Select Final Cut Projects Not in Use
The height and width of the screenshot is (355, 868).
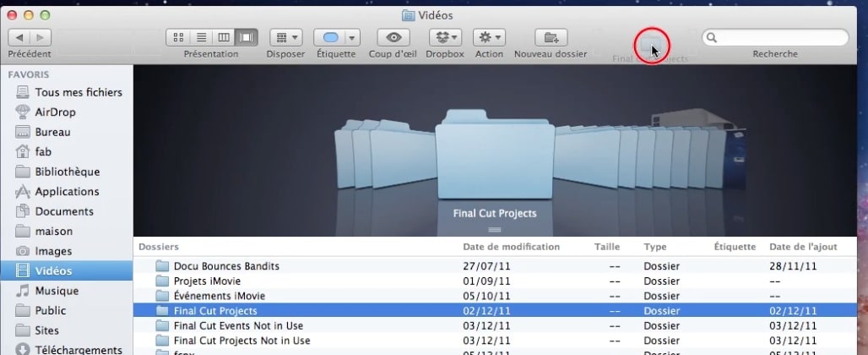click(495, 341)
